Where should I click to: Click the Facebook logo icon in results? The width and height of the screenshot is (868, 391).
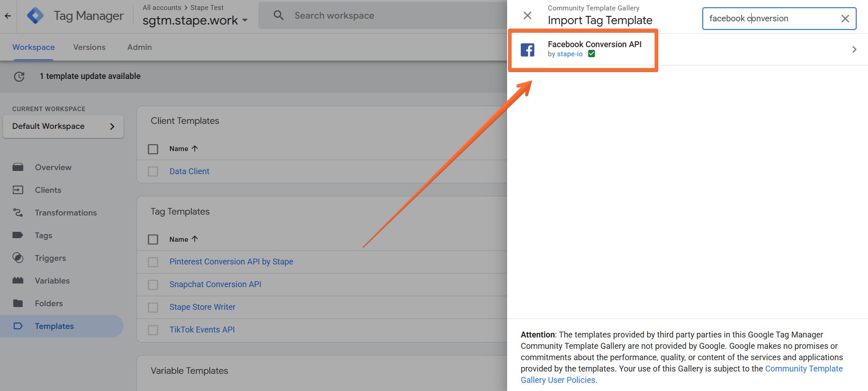click(528, 49)
